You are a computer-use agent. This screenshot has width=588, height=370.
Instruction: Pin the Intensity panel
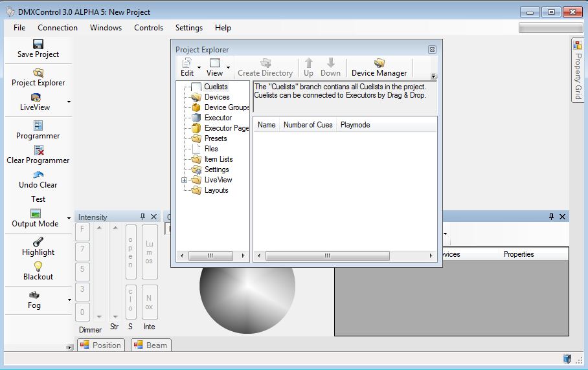143,217
